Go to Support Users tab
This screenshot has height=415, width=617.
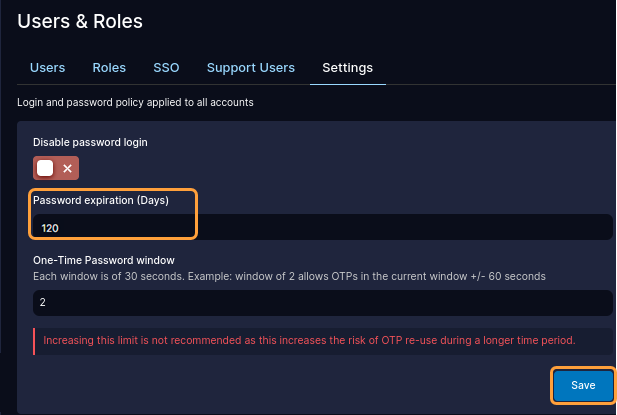pos(250,68)
